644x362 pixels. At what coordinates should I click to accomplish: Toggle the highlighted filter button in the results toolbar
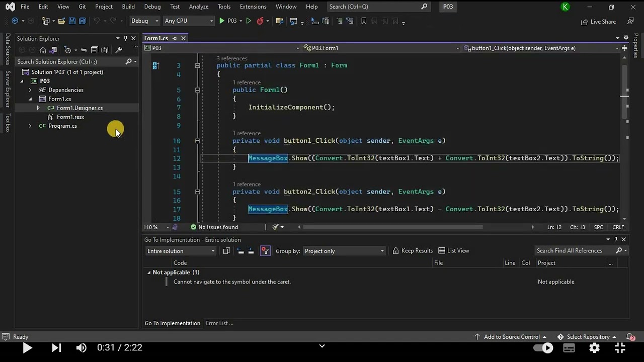click(265, 251)
